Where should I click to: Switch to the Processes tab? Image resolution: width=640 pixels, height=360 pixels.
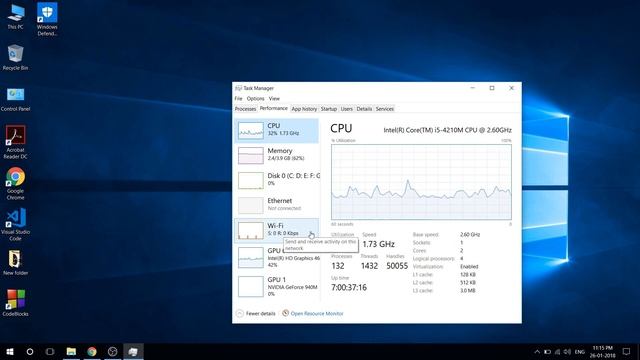click(x=245, y=109)
